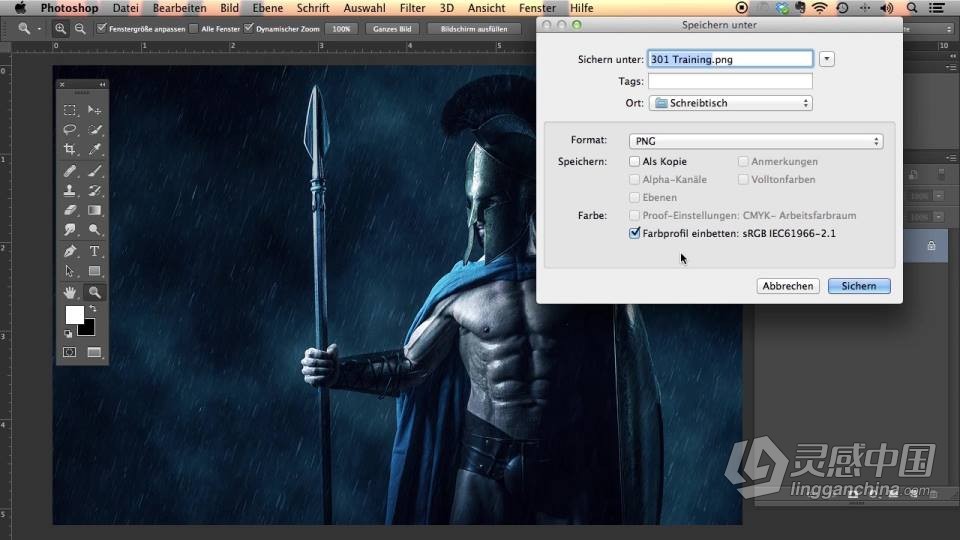Click the 100% zoom button
This screenshot has width=960, height=540.
(x=341, y=29)
